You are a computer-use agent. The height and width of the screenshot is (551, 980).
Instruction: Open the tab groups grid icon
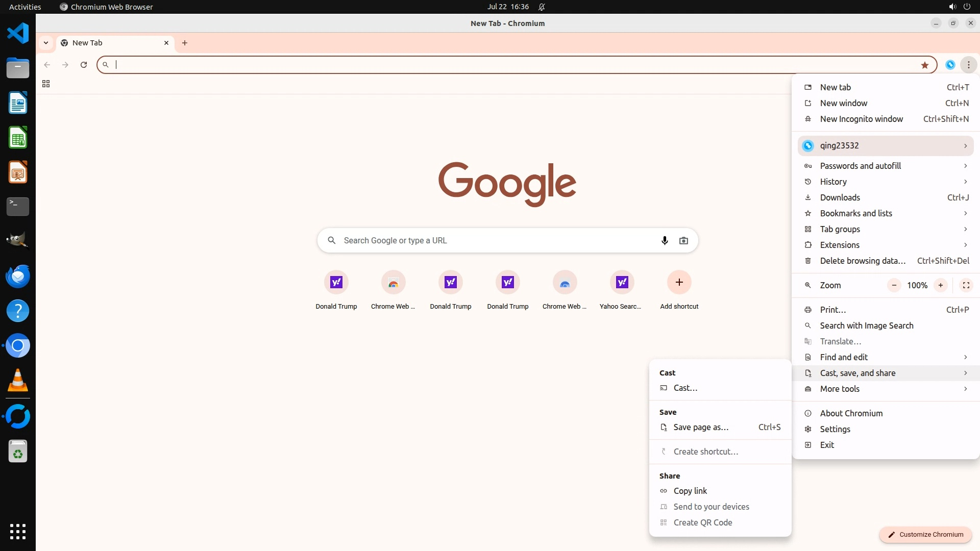pos(46,84)
